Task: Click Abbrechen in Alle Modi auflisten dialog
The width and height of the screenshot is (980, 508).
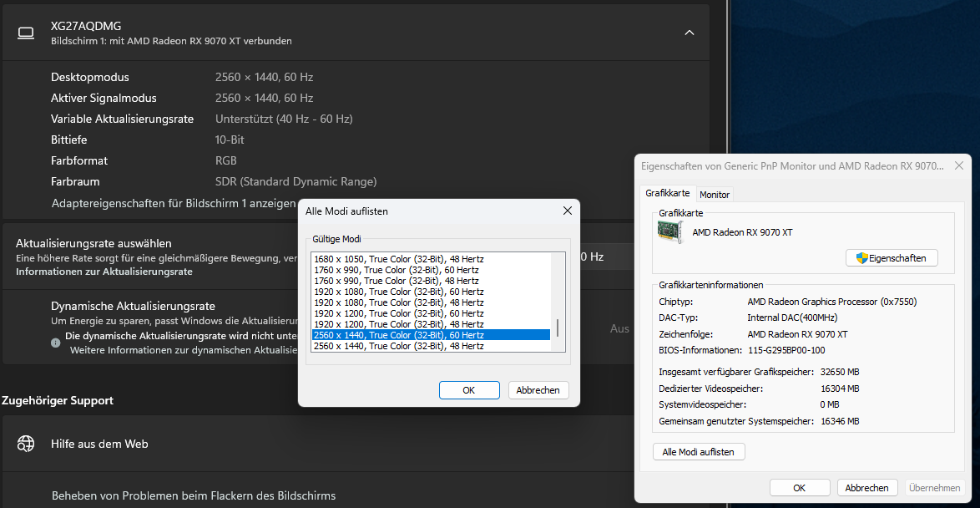Action: tap(538, 389)
